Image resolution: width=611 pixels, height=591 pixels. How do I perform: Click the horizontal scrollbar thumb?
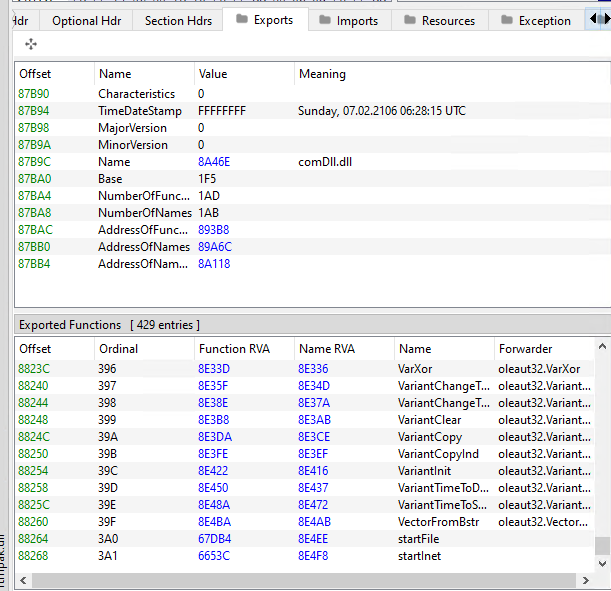pos(304,580)
